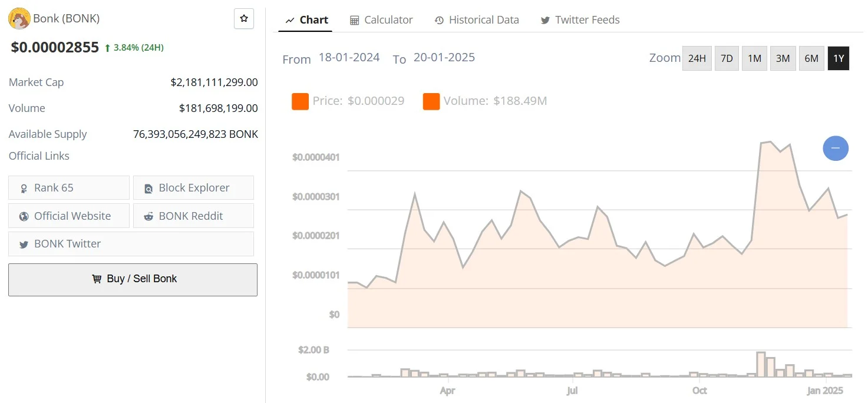This screenshot has height=403, width=868.
Task: Click the Buy / Sell Bonk button
Action: click(133, 279)
